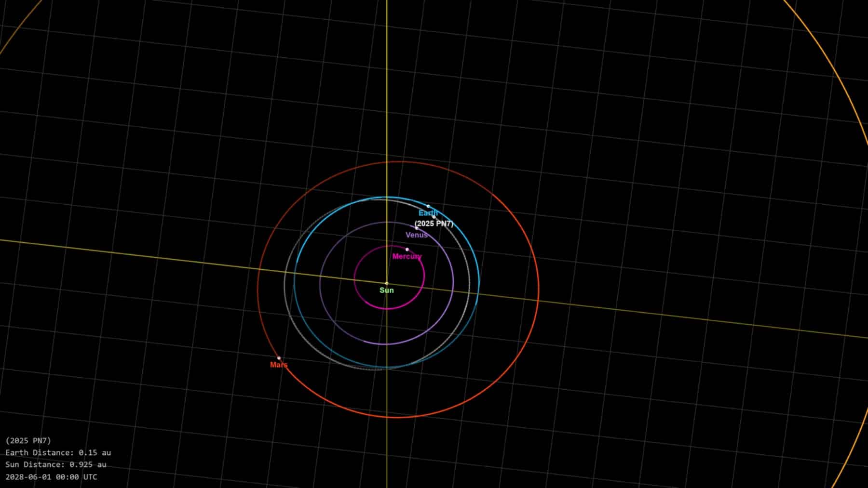Click the Venus label text
The image size is (868, 488).
417,235
